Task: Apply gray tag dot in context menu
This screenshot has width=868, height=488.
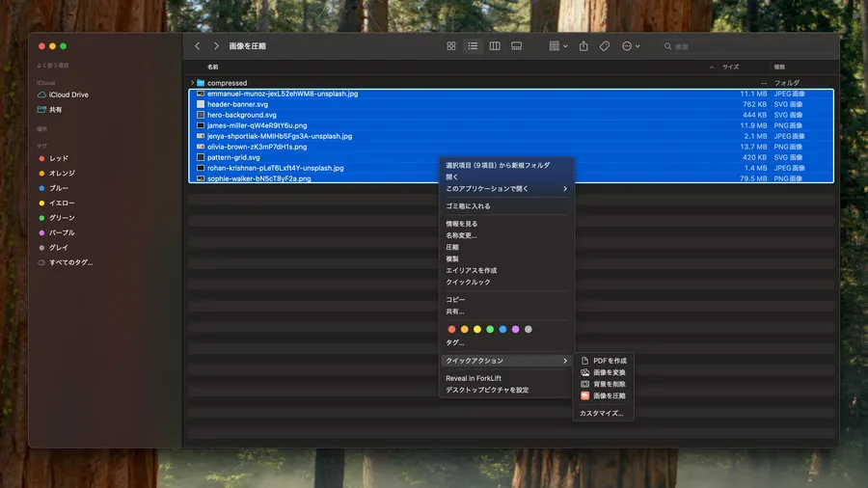Action: 529,329
